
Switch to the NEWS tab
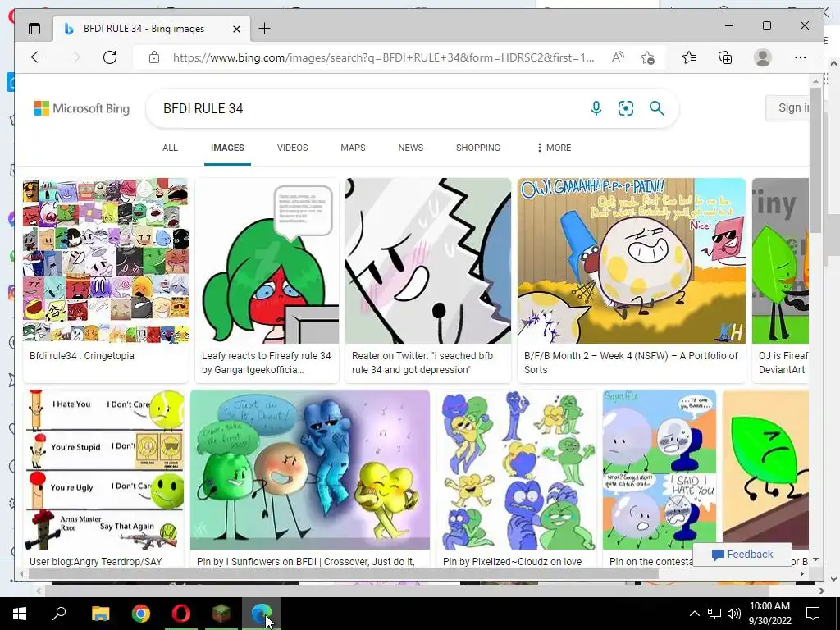coord(411,148)
